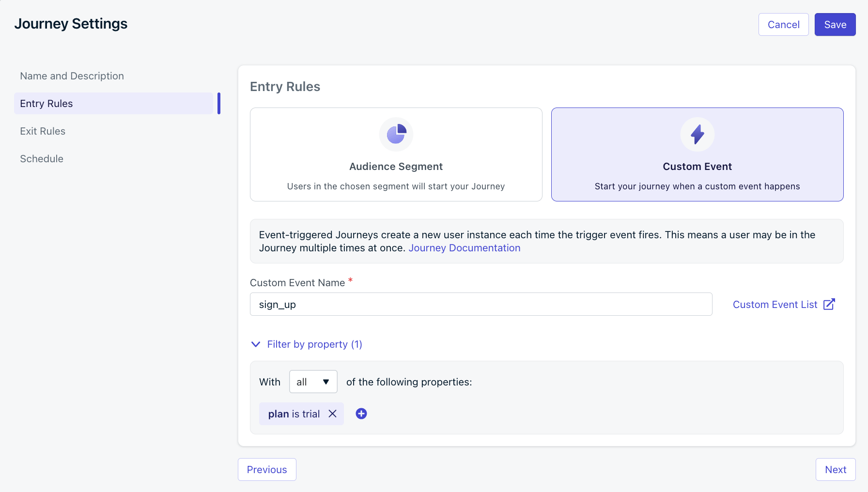
Task: Click the lightning bolt Custom Event icon
Action: click(697, 134)
